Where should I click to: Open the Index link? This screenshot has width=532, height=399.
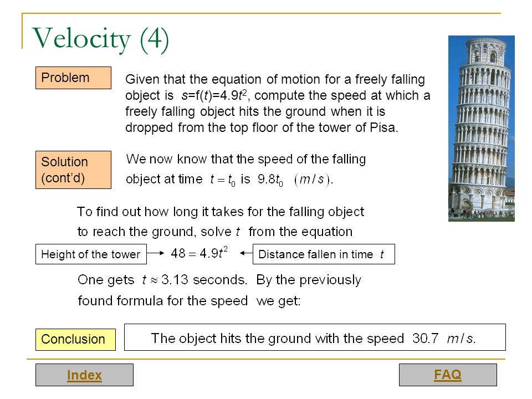tap(84, 375)
